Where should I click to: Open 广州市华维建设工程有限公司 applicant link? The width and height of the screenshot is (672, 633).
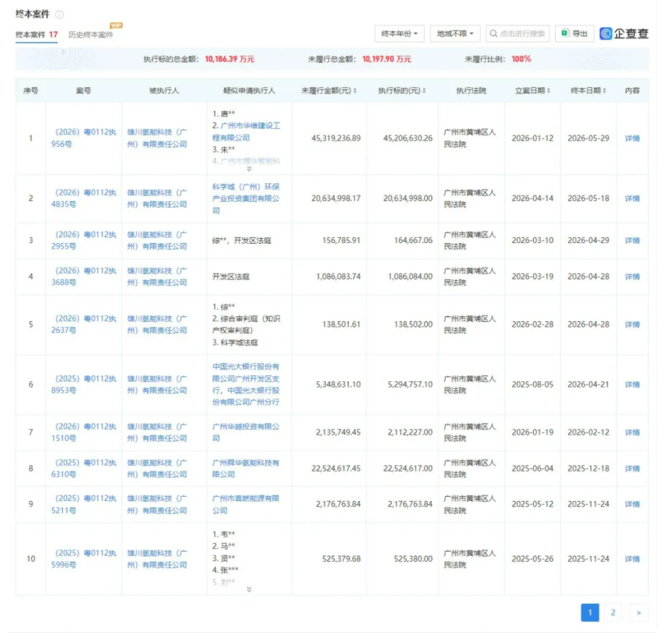click(246, 132)
